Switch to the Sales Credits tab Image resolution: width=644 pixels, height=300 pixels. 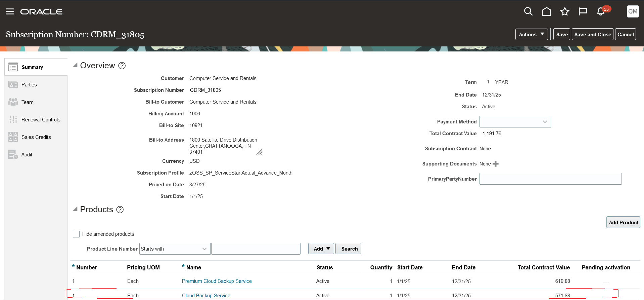click(x=36, y=137)
